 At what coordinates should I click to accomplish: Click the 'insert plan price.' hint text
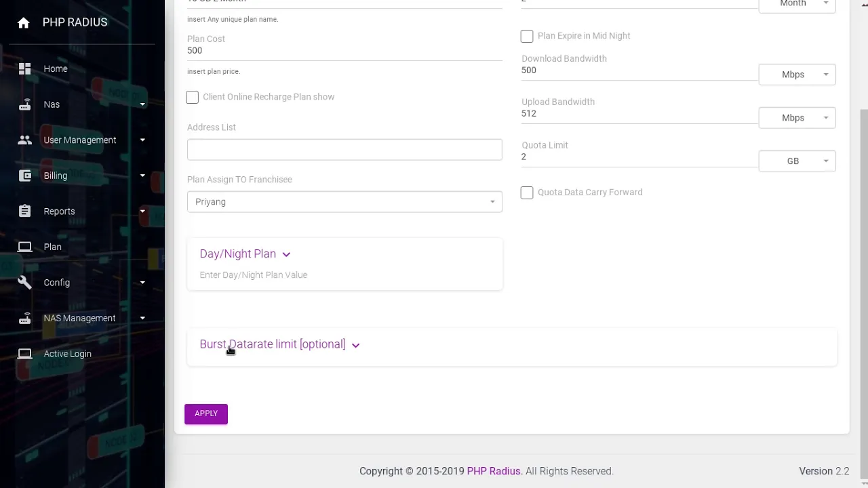(x=214, y=72)
